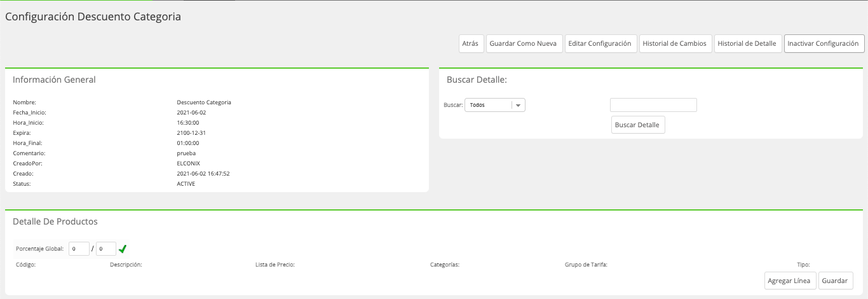Click the Buscar Detalle button
Viewport: 868px width, 299px height.
coord(637,125)
